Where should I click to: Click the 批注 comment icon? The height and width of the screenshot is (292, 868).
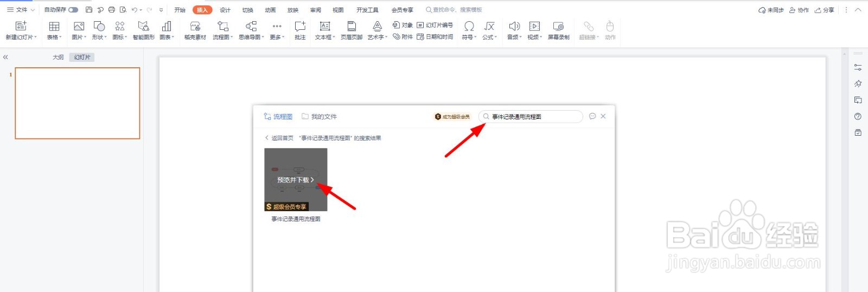[x=300, y=26]
